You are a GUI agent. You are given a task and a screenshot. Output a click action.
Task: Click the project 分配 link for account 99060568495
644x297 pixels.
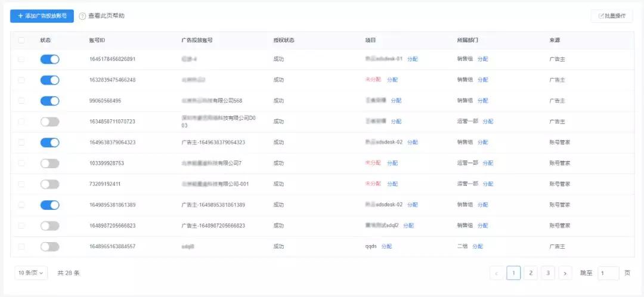396,101
